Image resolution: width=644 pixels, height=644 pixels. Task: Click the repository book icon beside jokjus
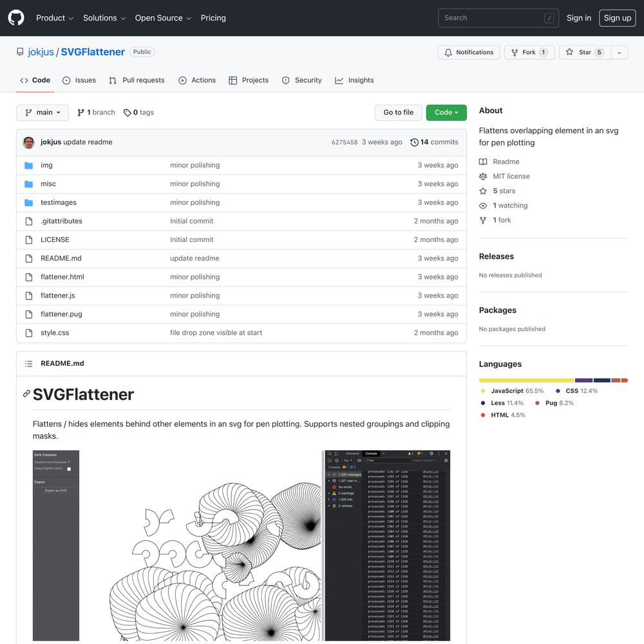(x=20, y=52)
